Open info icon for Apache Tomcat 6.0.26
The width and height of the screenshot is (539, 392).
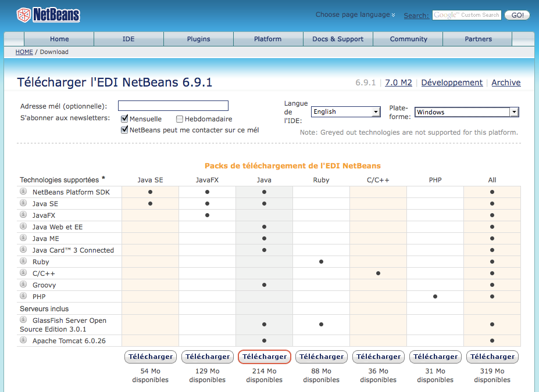(x=23, y=340)
